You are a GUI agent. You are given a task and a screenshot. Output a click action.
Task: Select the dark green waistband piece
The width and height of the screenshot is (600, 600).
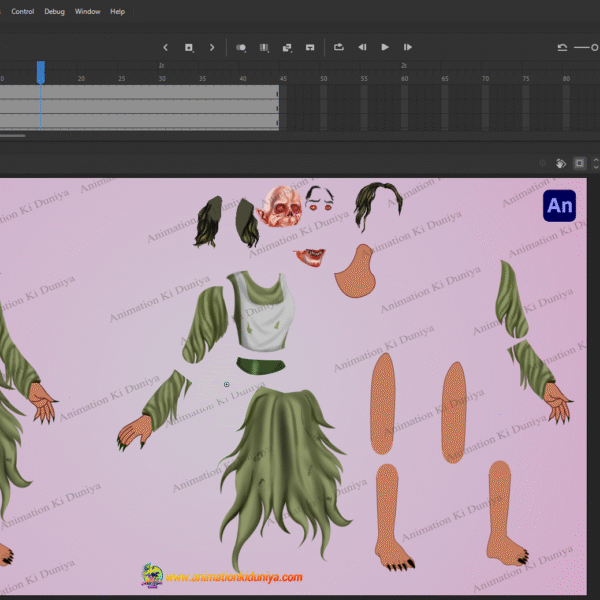tap(261, 366)
